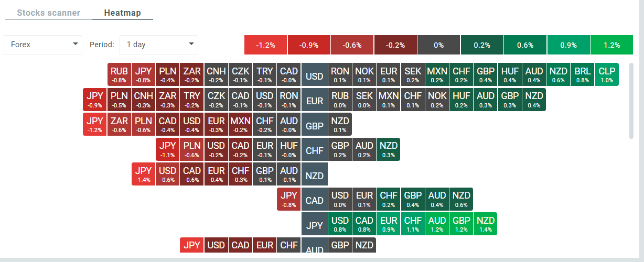Click the USD base currency tile

pos(315,77)
